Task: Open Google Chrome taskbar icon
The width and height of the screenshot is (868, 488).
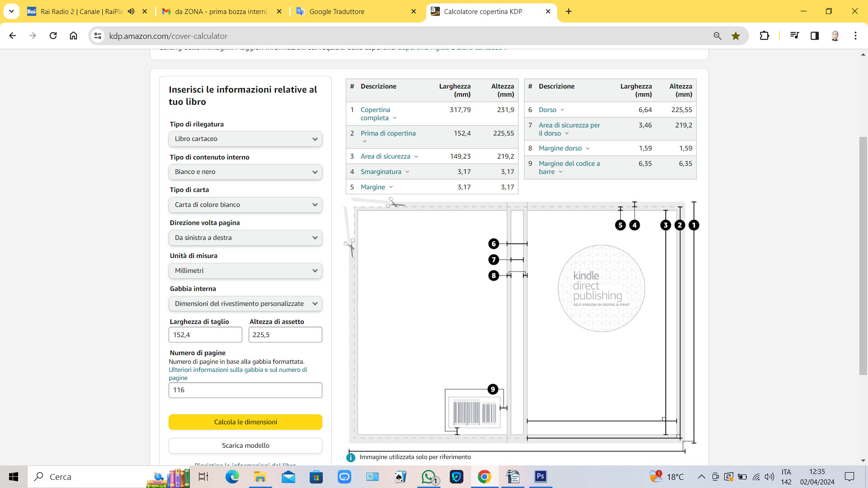Action: 485,477
